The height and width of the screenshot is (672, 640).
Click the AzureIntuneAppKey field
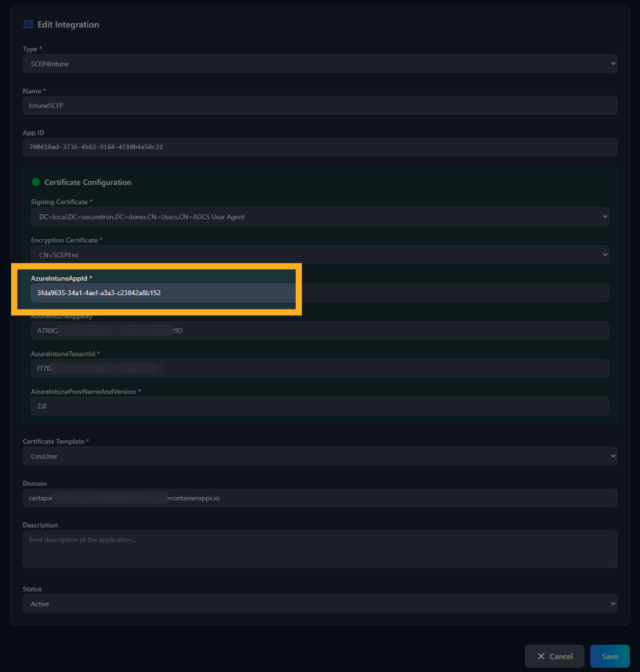(321, 330)
